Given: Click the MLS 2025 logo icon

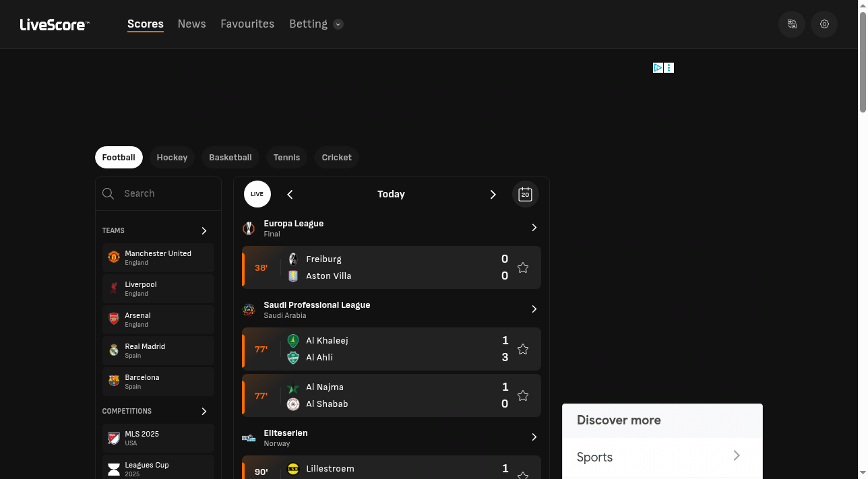Looking at the screenshot, I should click(x=114, y=438).
